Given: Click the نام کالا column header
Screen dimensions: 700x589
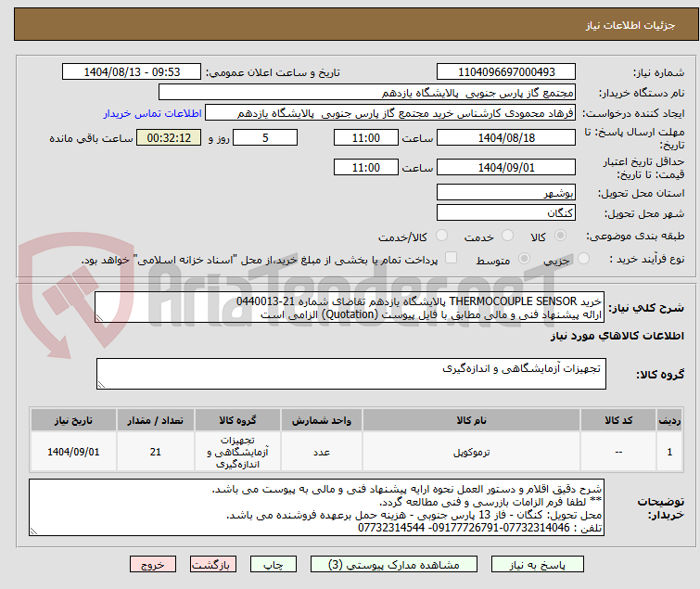Looking at the screenshot, I should click(x=471, y=420).
